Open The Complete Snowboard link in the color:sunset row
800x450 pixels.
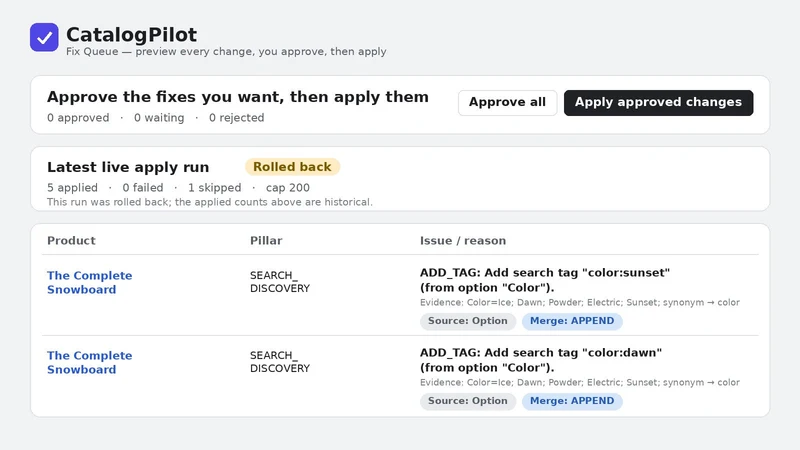click(89, 282)
